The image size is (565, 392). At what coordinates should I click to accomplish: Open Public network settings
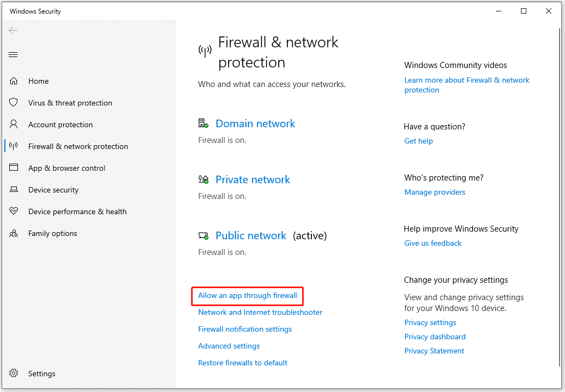[250, 235]
